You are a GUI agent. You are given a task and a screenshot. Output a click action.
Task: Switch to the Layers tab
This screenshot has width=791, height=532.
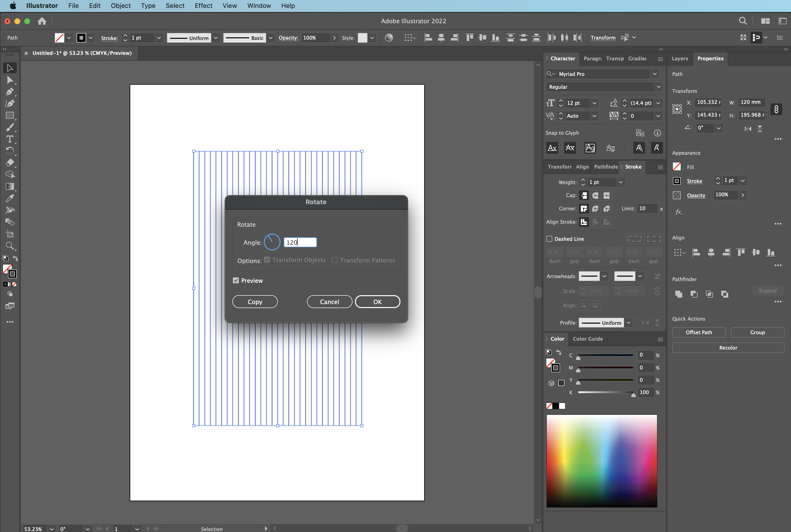coord(680,58)
